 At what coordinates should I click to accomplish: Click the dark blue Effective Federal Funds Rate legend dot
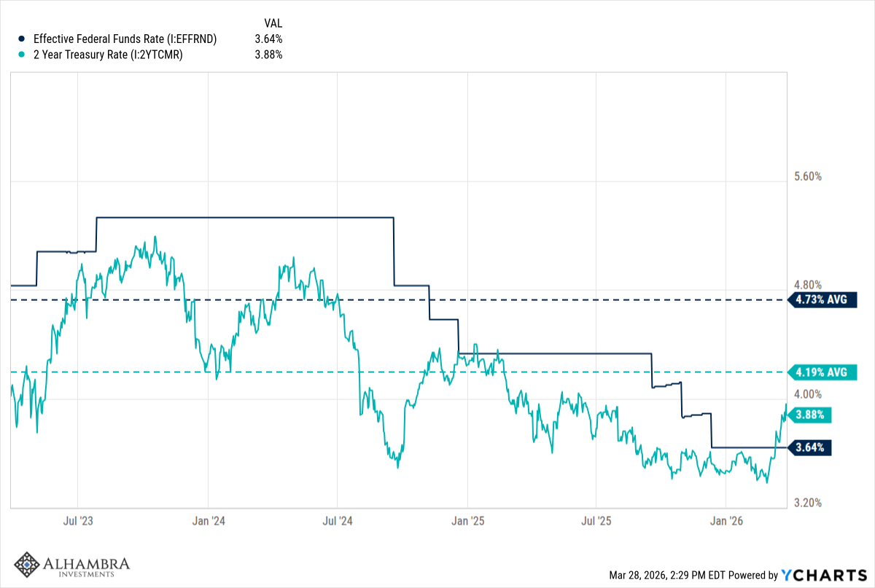[21, 39]
